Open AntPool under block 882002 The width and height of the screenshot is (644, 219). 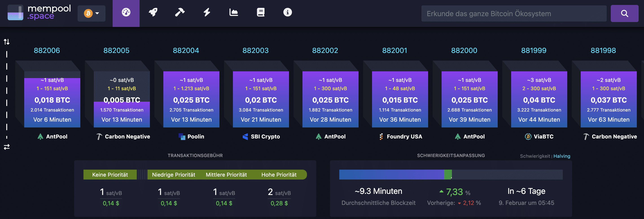pos(330,136)
